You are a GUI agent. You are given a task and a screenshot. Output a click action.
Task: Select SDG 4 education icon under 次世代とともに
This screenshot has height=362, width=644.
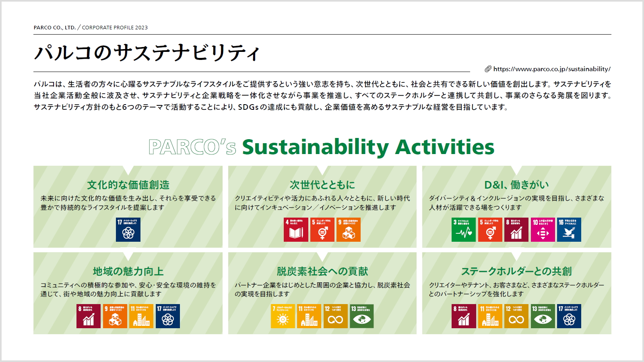pyautogui.click(x=296, y=230)
